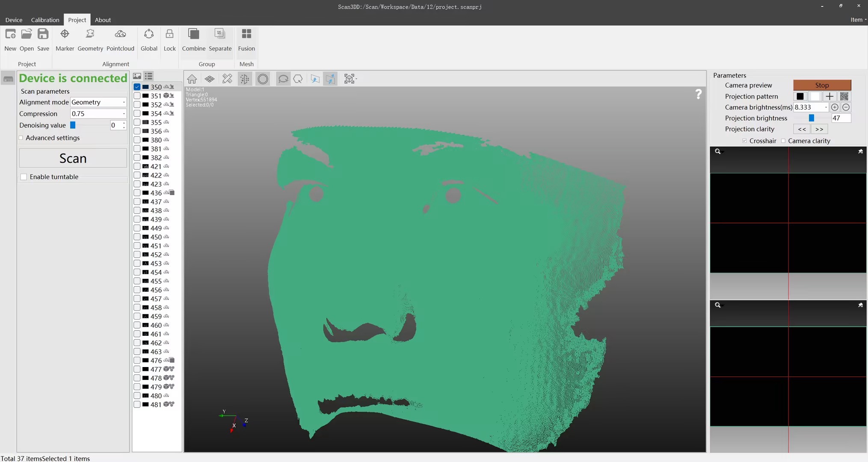
Task: Enable Advanced settings checkbox
Action: 21,138
